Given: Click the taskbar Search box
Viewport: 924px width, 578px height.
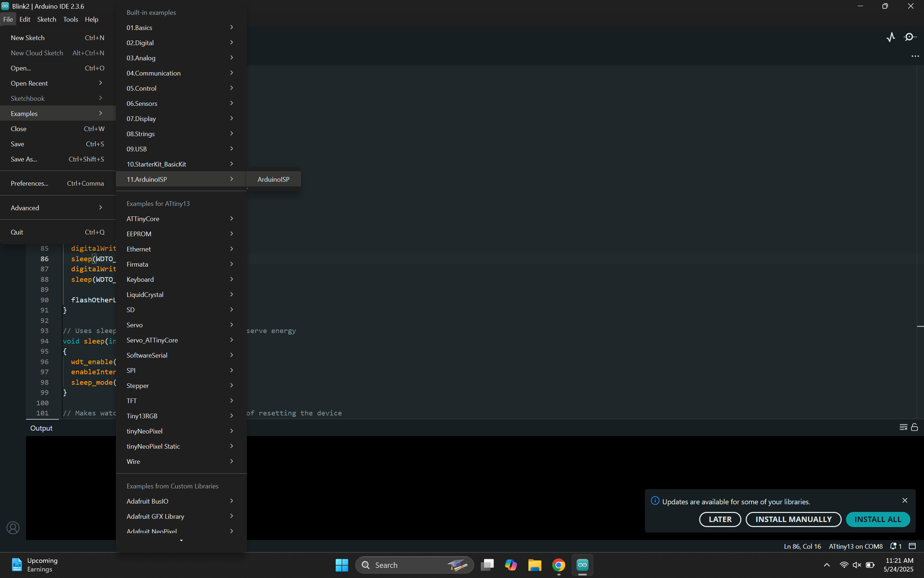Looking at the screenshot, I should (415, 565).
